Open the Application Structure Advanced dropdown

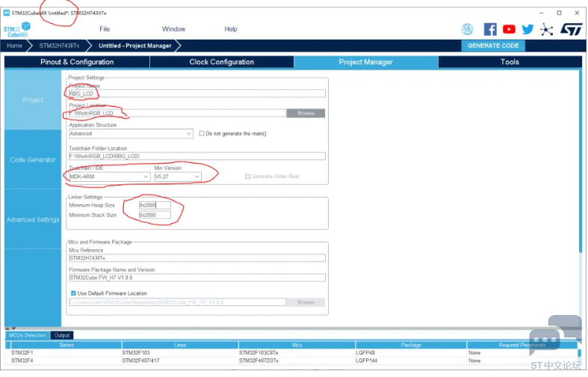131,134
